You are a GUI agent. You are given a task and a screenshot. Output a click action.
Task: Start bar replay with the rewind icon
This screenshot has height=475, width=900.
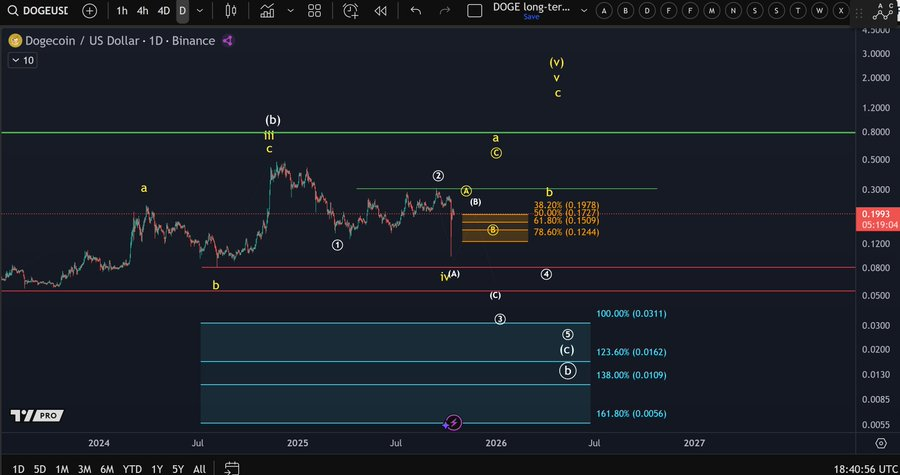point(381,11)
